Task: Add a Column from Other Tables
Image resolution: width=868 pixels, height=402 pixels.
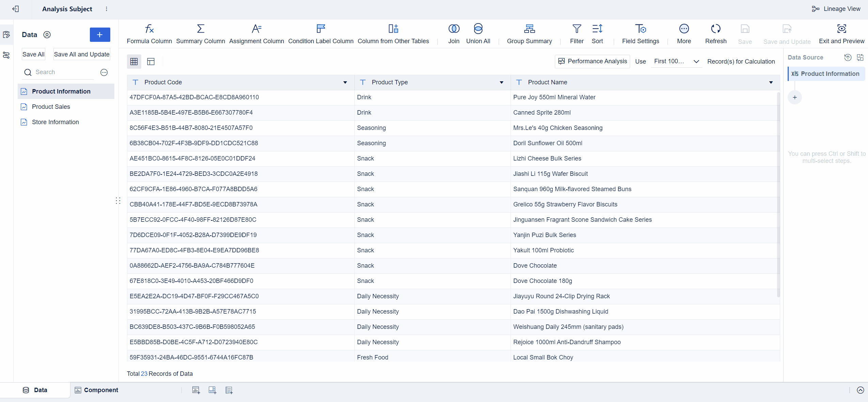Action: [393, 34]
